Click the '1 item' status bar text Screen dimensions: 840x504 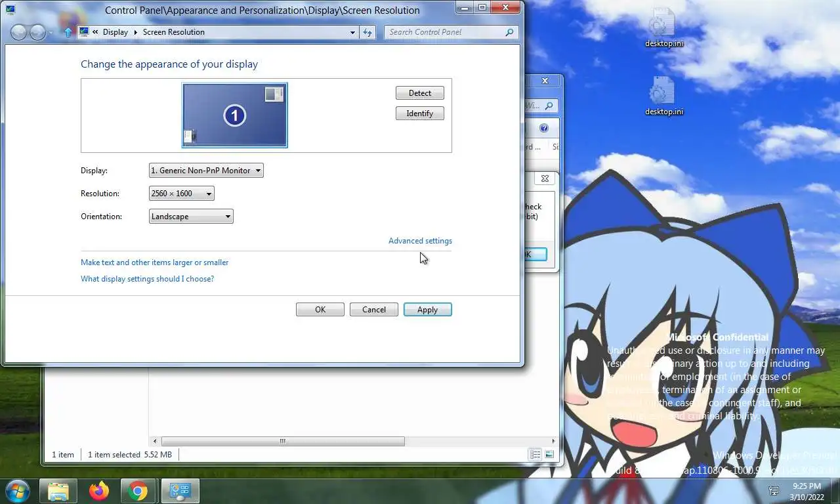[x=63, y=454]
